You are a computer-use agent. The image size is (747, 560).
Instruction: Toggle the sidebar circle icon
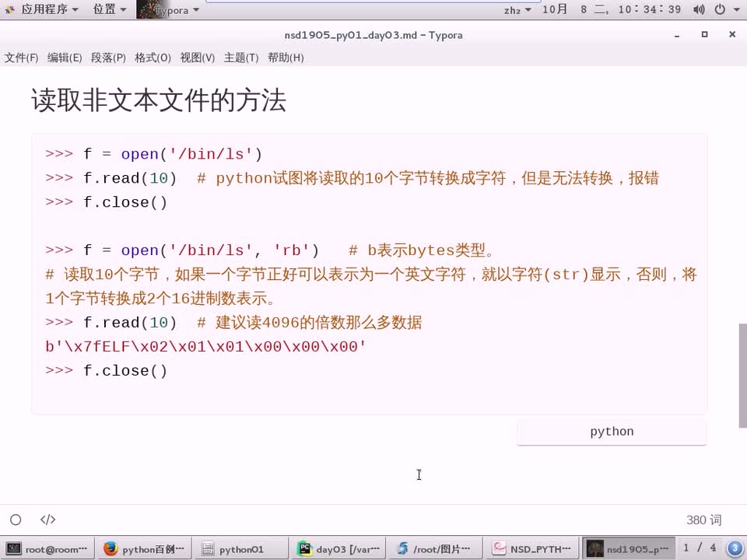(x=16, y=520)
